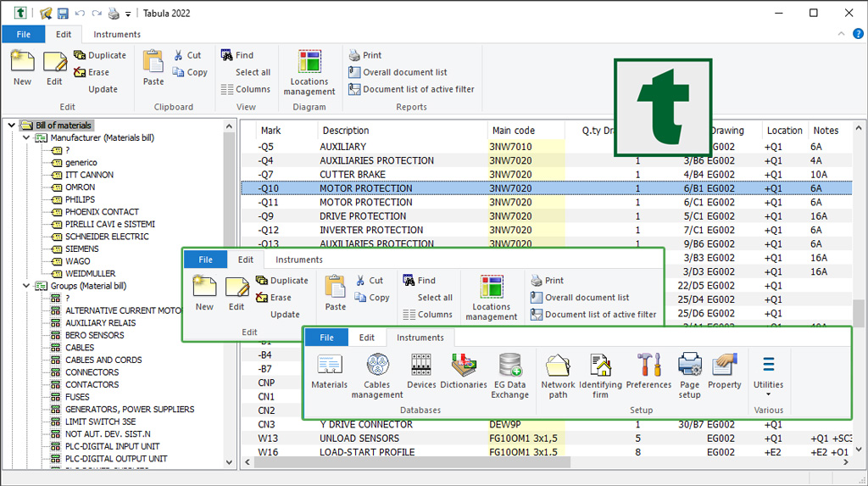The image size is (868, 486).
Task: Select SIEMENS in the manufacturer tree
Action: click(x=82, y=249)
